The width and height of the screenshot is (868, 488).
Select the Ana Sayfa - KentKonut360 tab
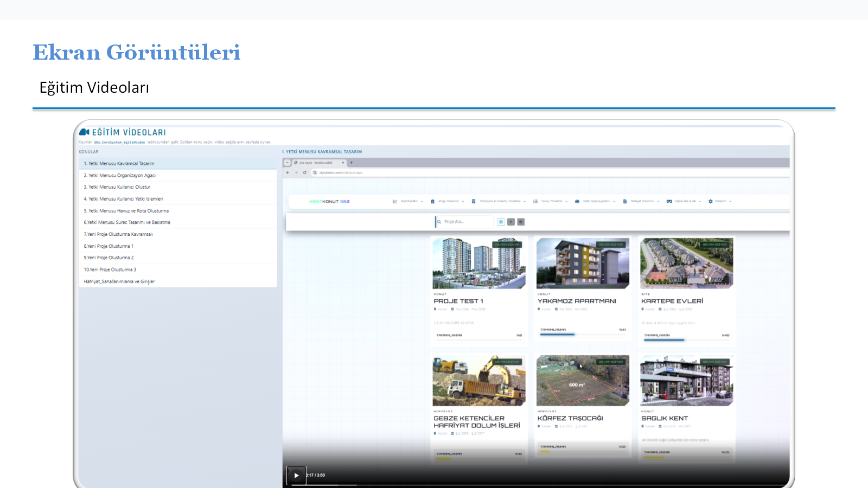(319, 163)
